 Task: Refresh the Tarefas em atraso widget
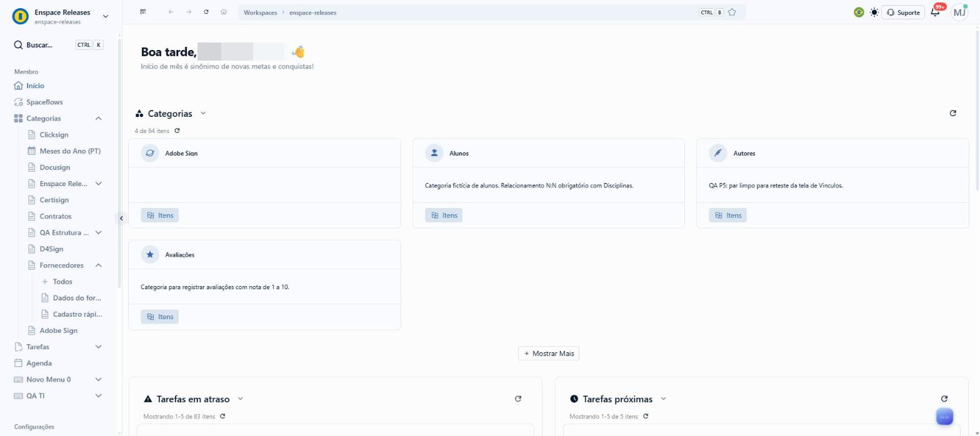pos(517,399)
